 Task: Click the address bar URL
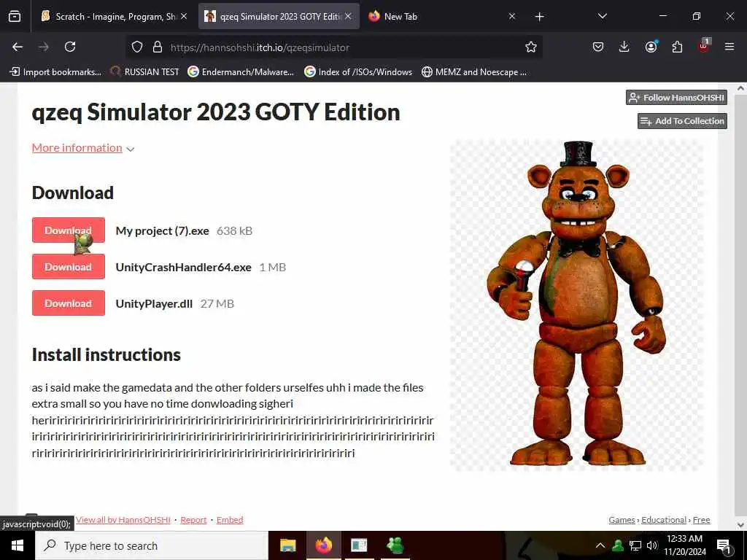click(x=260, y=47)
